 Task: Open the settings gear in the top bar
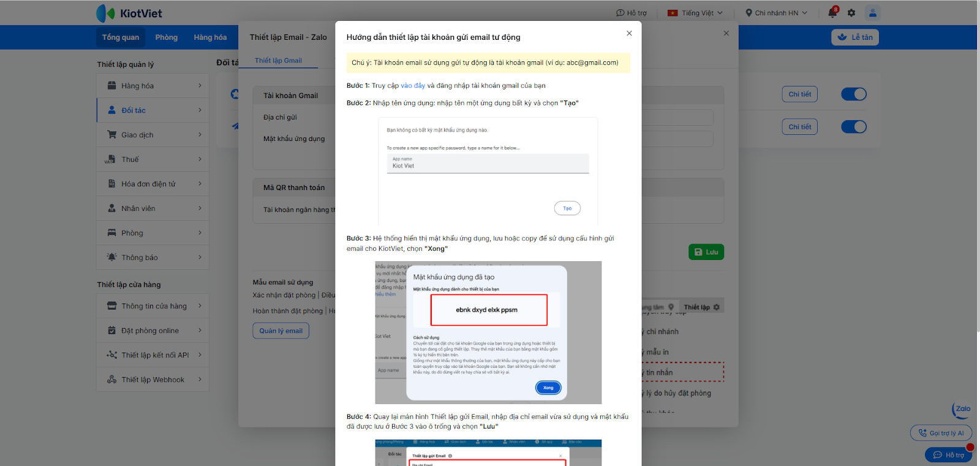(851, 13)
